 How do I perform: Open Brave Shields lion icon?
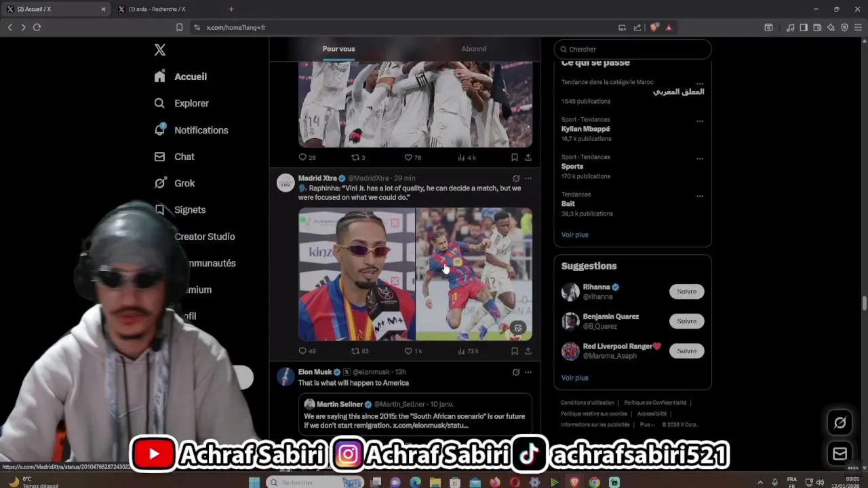click(x=654, y=27)
